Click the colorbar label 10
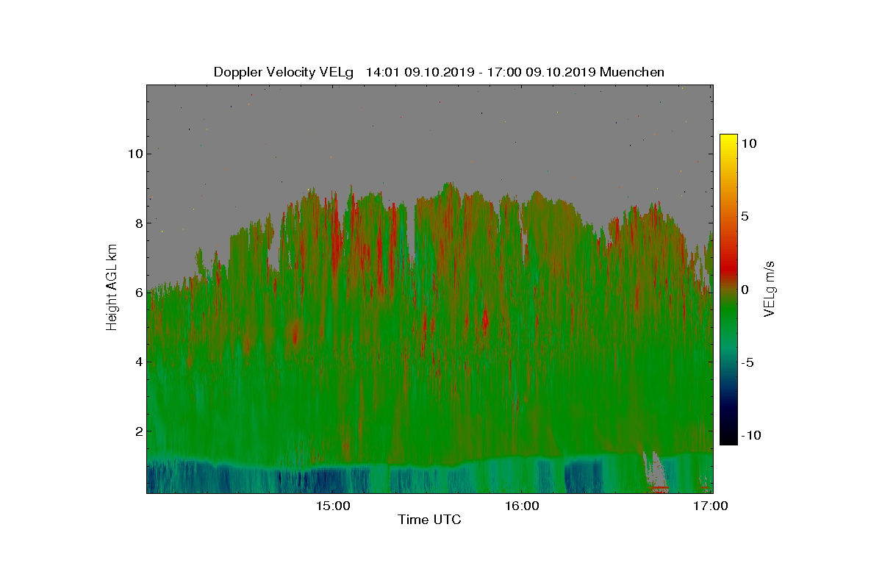The height and width of the screenshot is (588, 882). (x=748, y=144)
